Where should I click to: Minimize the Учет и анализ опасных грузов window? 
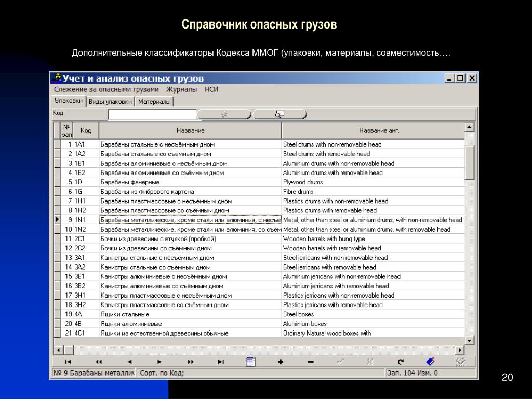coord(449,78)
